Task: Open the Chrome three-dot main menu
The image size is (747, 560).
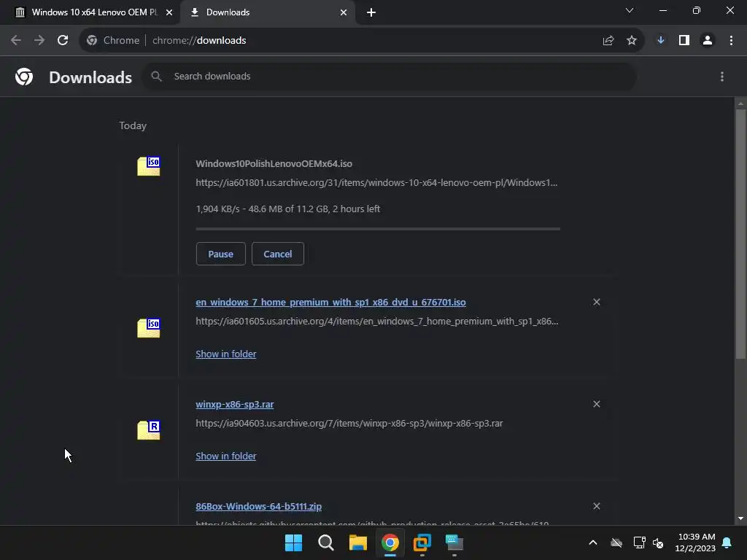Action: [x=731, y=41]
